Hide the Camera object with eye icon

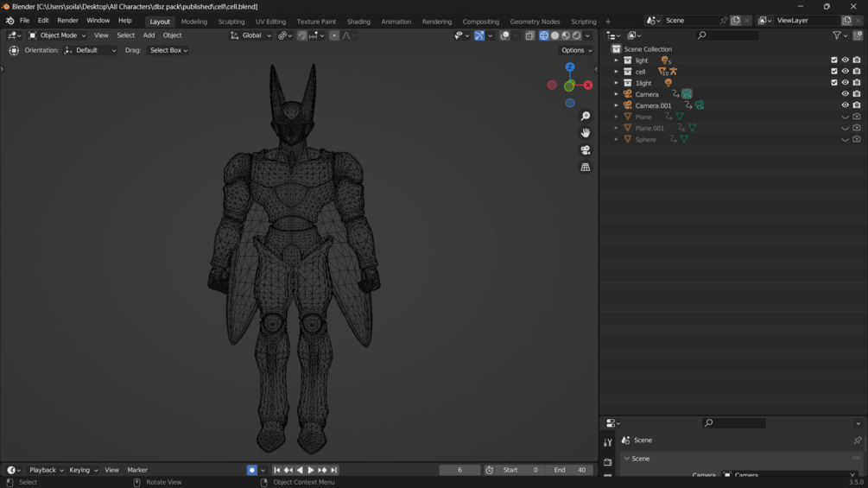point(846,94)
